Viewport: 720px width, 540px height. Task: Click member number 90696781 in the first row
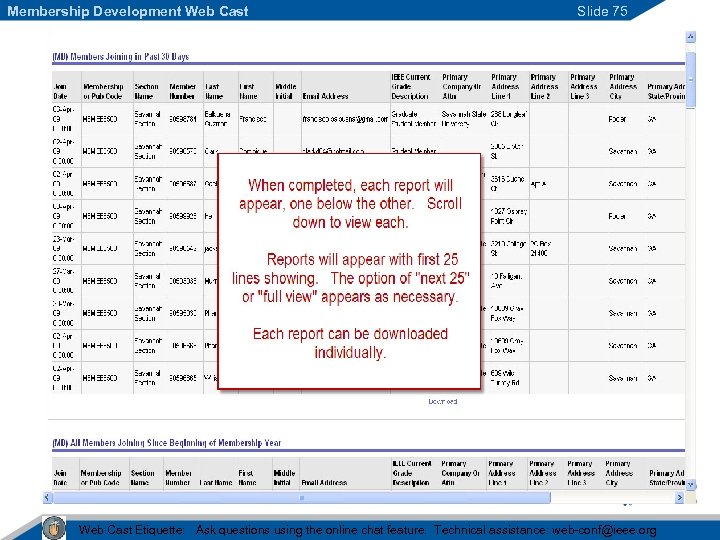tap(182, 119)
